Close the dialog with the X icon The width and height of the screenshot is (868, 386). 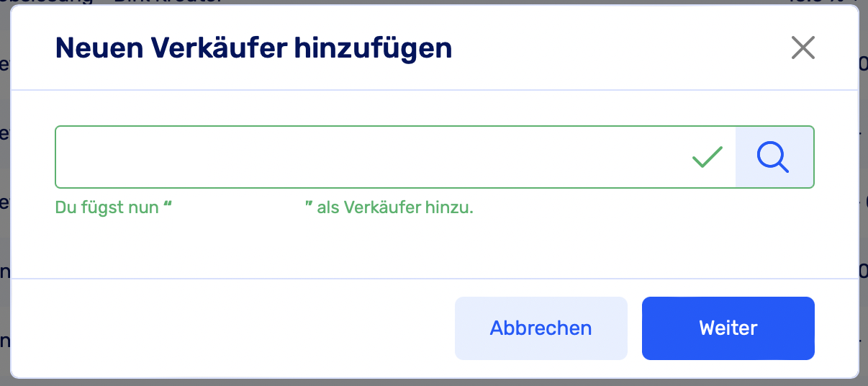pyautogui.click(x=803, y=48)
